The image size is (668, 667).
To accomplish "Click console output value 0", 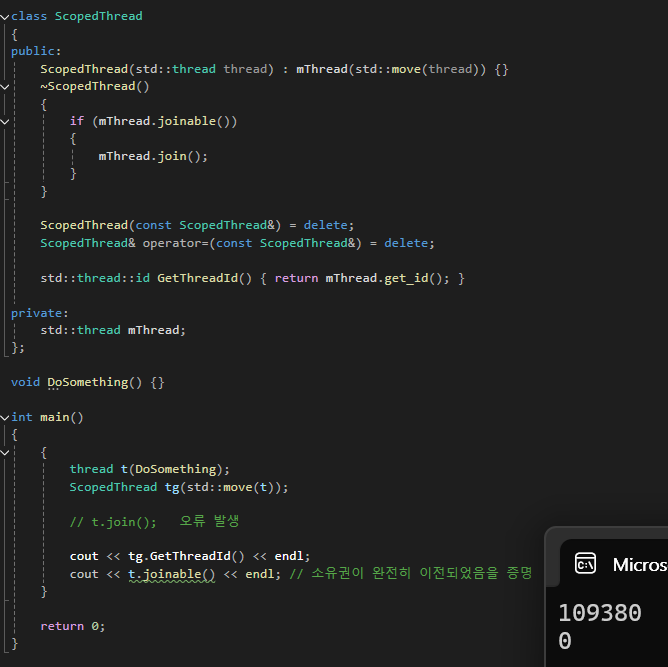I will 565,641.
